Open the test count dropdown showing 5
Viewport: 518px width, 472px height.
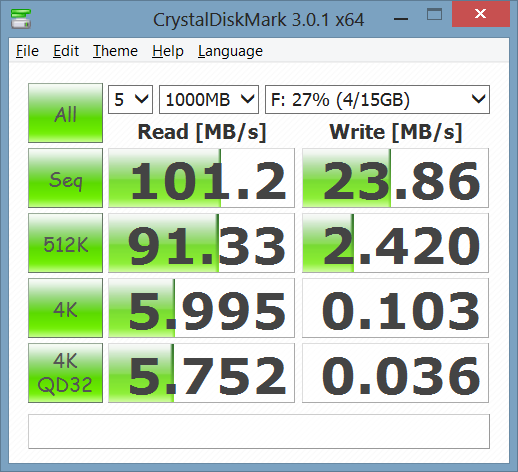point(130,100)
